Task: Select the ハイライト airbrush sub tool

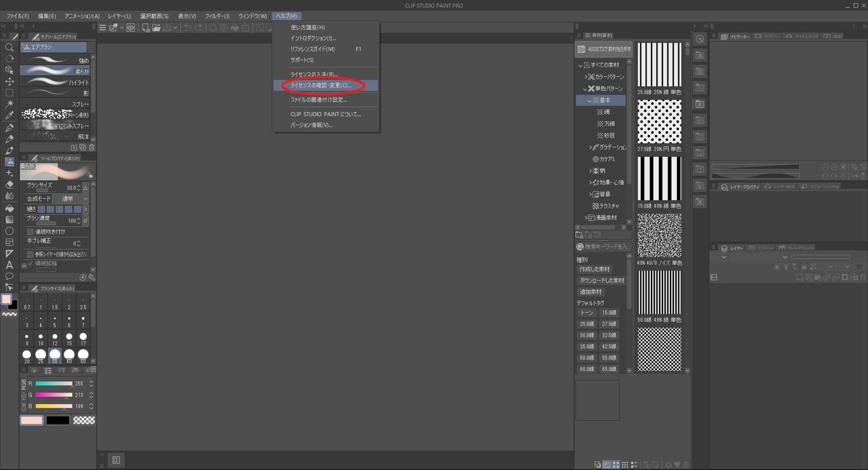Action: [55, 82]
